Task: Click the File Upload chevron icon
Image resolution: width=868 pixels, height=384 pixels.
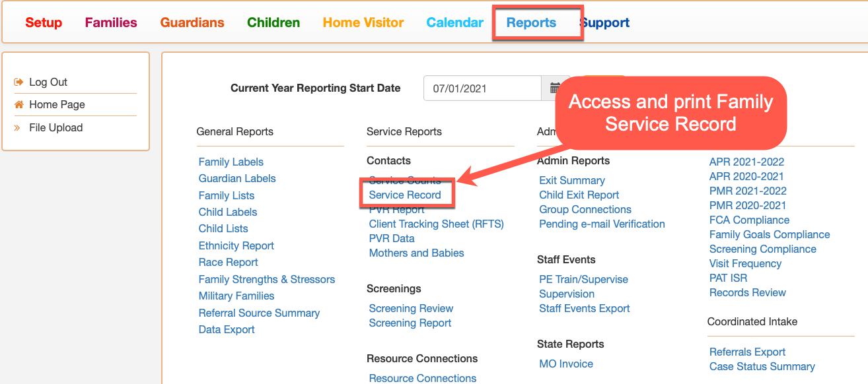Action: tap(17, 127)
